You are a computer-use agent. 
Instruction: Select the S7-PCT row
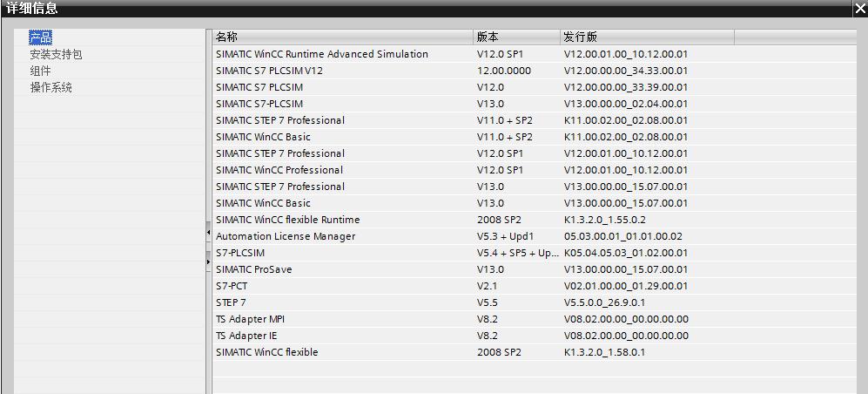click(226, 286)
